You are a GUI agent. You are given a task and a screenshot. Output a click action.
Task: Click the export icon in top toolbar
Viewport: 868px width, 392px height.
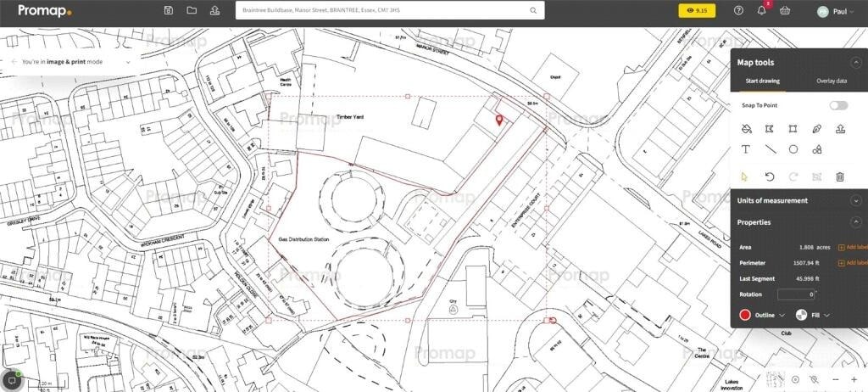[214, 10]
